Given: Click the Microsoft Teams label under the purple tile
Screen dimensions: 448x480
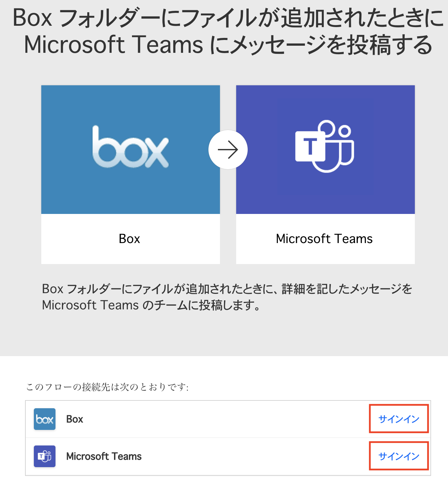Looking at the screenshot, I should point(324,239).
